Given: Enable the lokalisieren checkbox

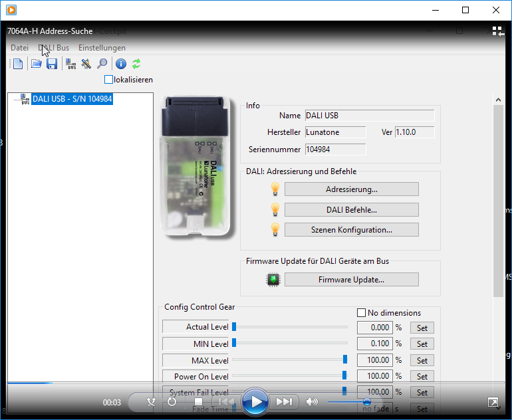Looking at the screenshot, I should [109, 80].
